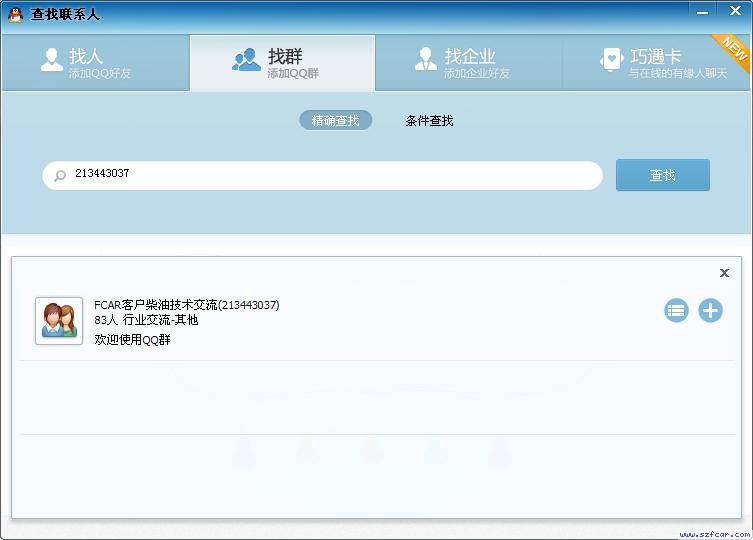Click the magnifier icon in search box
The width and height of the screenshot is (753, 540).
60,175
